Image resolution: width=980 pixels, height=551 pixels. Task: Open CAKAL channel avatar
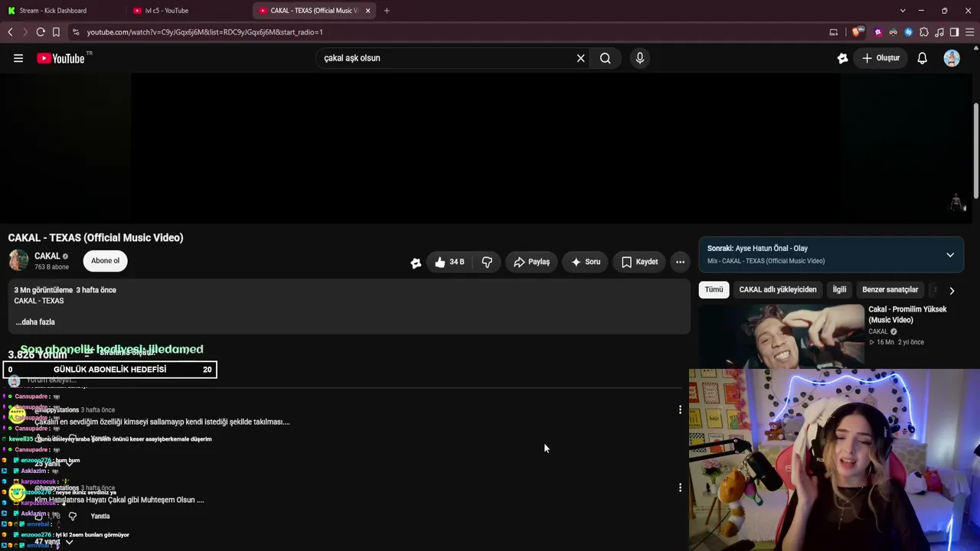[18, 261]
